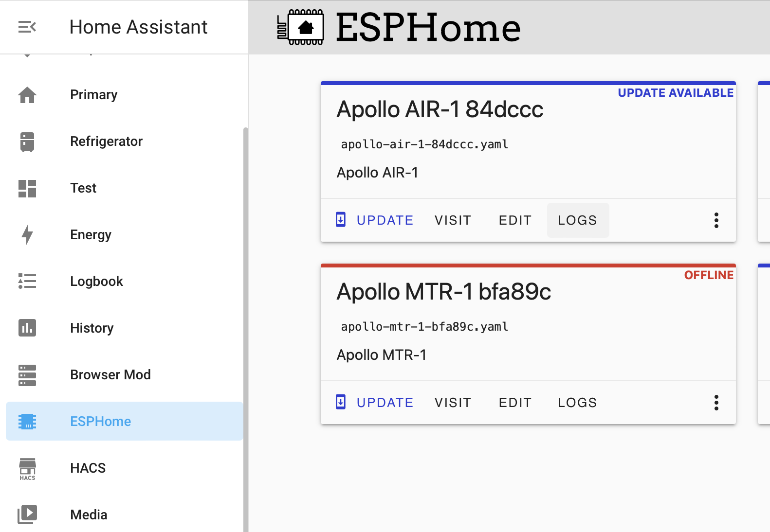This screenshot has height=532, width=770.
Task: Update the Apollo MTR-1 bfa89c device
Action: 375,403
